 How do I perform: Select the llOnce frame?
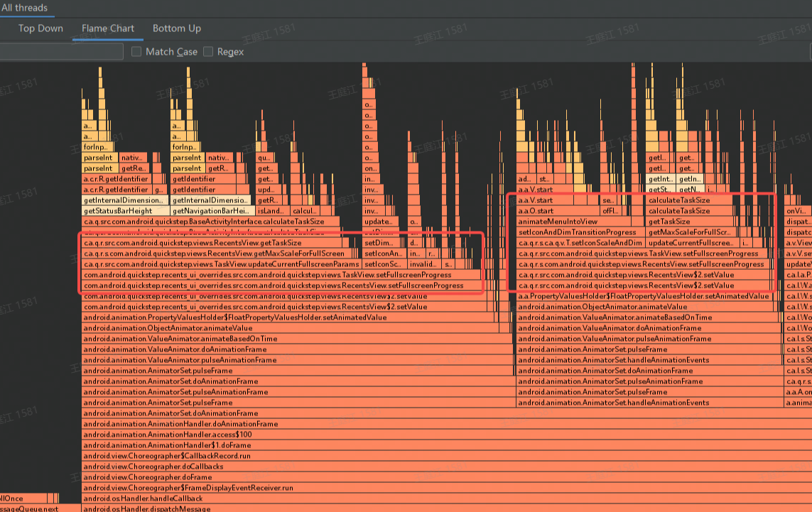(23, 499)
